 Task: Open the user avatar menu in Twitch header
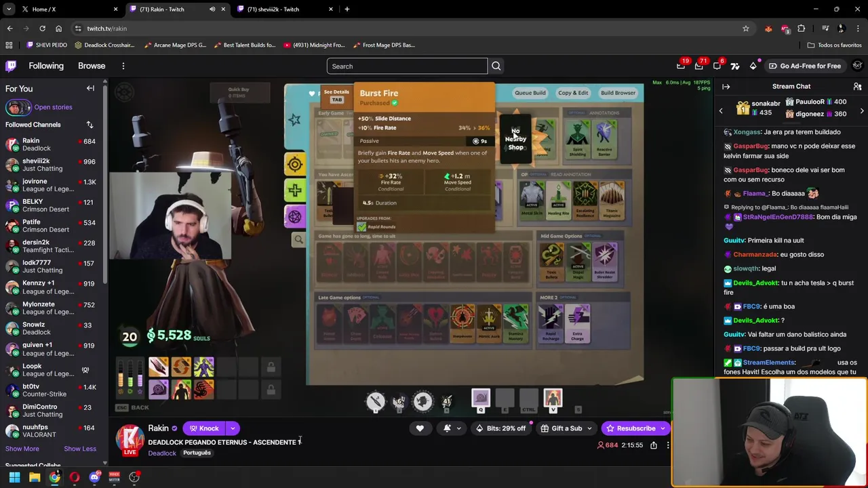[x=857, y=66]
